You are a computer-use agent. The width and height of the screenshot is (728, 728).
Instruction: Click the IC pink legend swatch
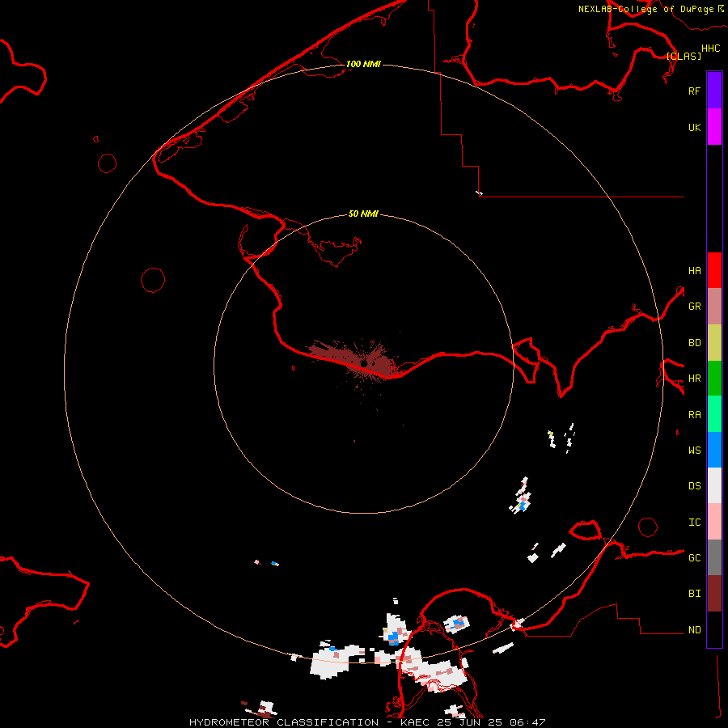(714, 522)
